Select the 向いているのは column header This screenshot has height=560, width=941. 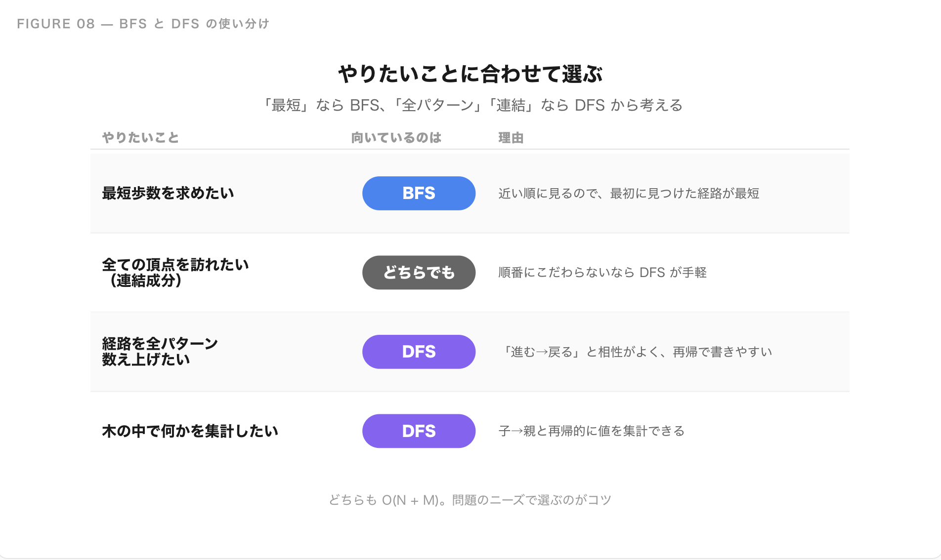[396, 138]
